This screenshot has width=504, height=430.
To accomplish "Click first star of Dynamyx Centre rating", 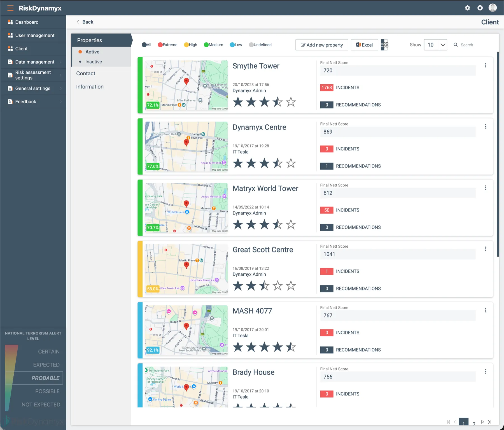I will point(238,163).
